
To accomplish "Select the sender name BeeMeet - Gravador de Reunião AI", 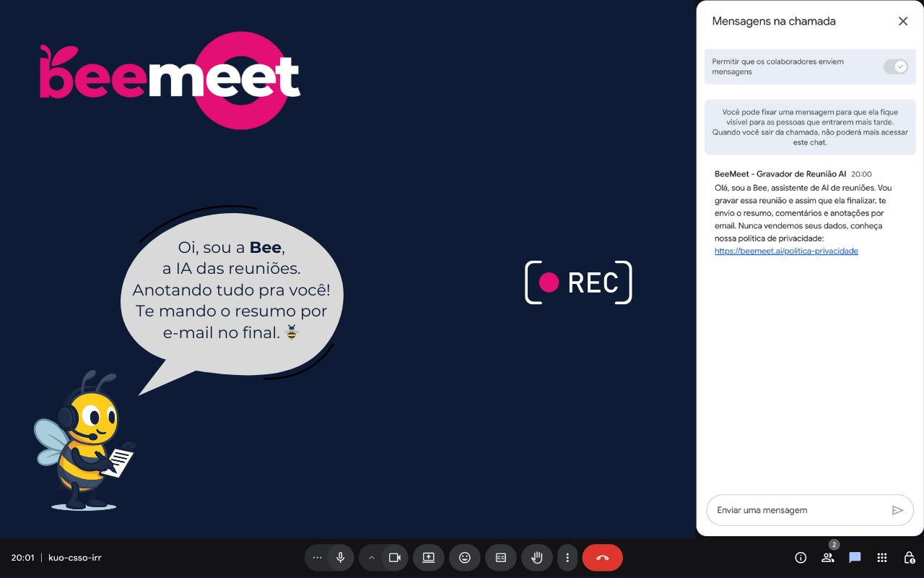I will (x=780, y=174).
